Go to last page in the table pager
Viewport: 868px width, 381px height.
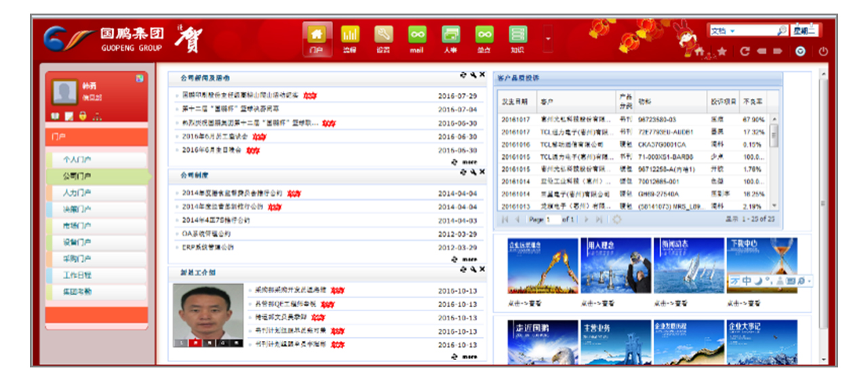click(x=599, y=220)
